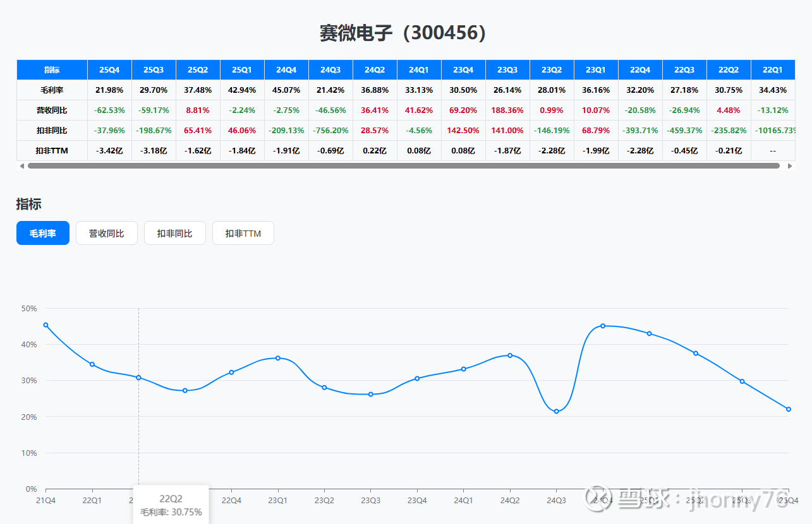Click the 0.22亿 cell in the 扣非TTM row
The image size is (812, 524).
pos(375,150)
